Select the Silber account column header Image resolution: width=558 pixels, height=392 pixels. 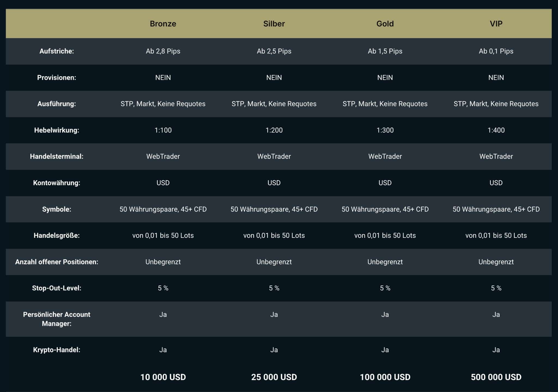point(274,24)
